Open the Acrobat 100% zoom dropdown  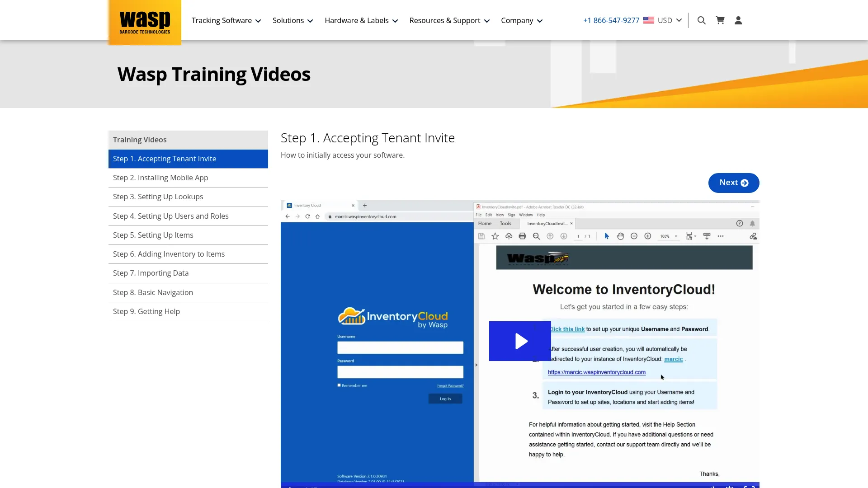point(669,236)
